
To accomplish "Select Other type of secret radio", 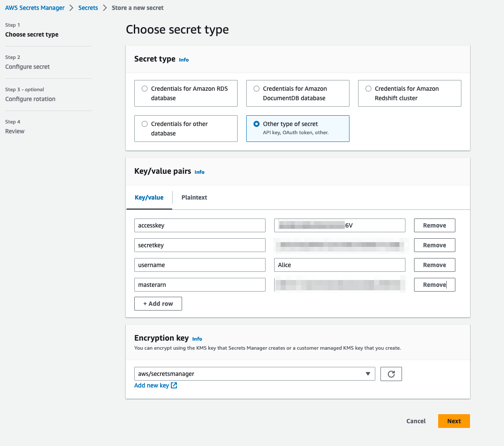I will (257, 124).
